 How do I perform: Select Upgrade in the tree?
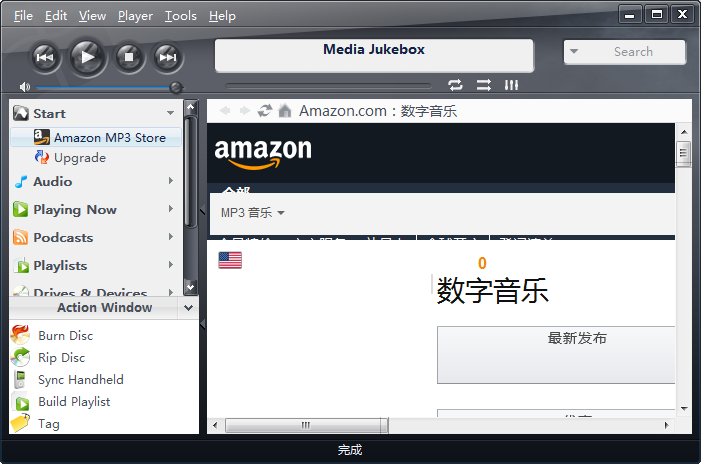(x=80, y=157)
